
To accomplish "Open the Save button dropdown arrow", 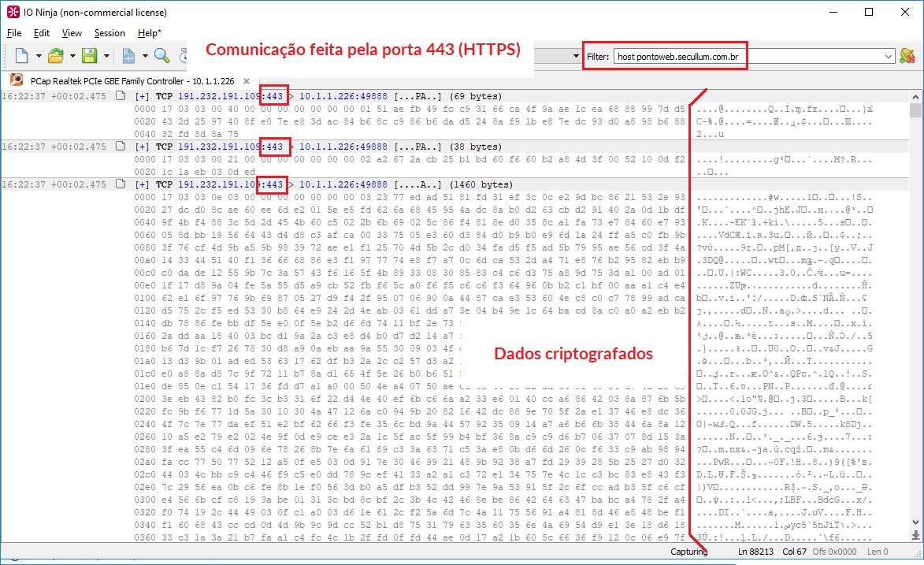I will tap(106, 56).
